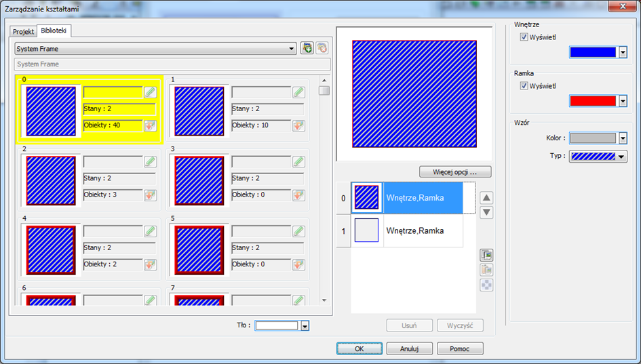Open the Wzór Kolor dropdown arrow
The image size is (641, 364).
623,138
